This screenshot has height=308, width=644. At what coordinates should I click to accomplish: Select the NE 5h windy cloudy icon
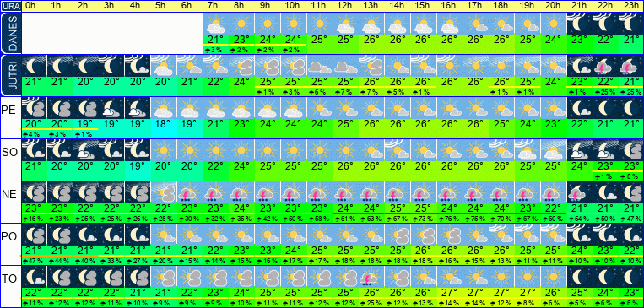pyautogui.click(x=164, y=192)
